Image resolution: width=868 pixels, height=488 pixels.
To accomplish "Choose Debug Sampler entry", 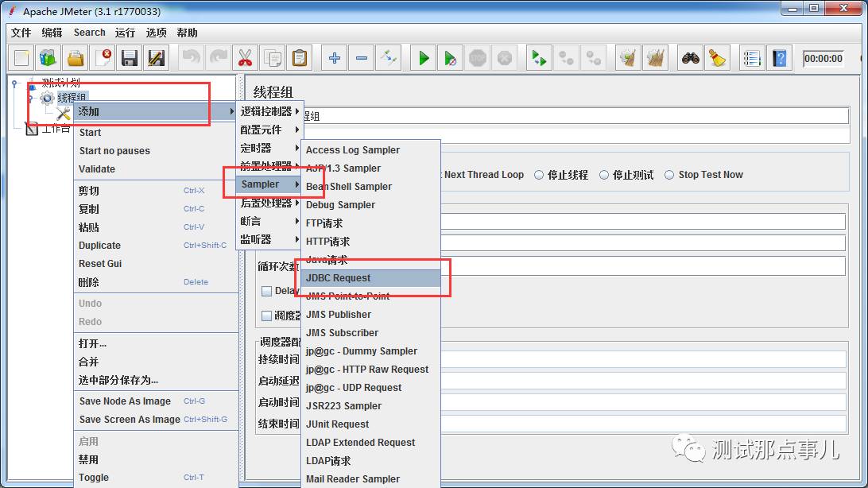I will tap(370, 205).
